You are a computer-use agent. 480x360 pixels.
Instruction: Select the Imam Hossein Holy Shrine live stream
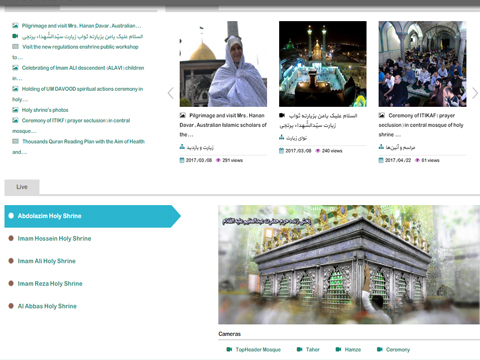click(54, 238)
